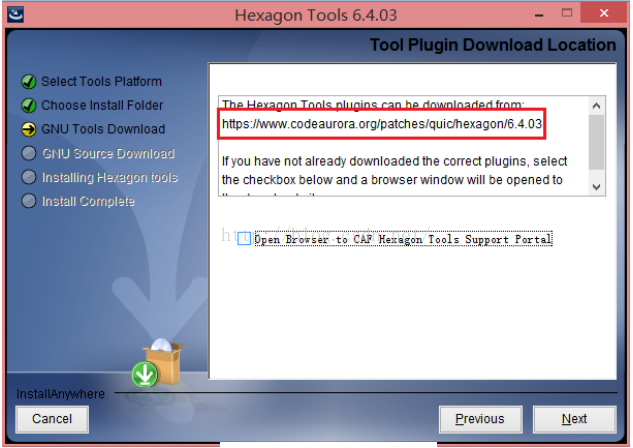The width and height of the screenshot is (633, 448).
Task: Cancel the Hexagon Tools installation
Action: point(52,419)
